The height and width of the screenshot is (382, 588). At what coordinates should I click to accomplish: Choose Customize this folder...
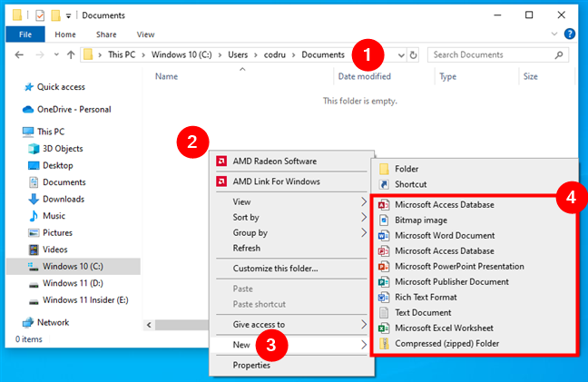coord(291,269)
